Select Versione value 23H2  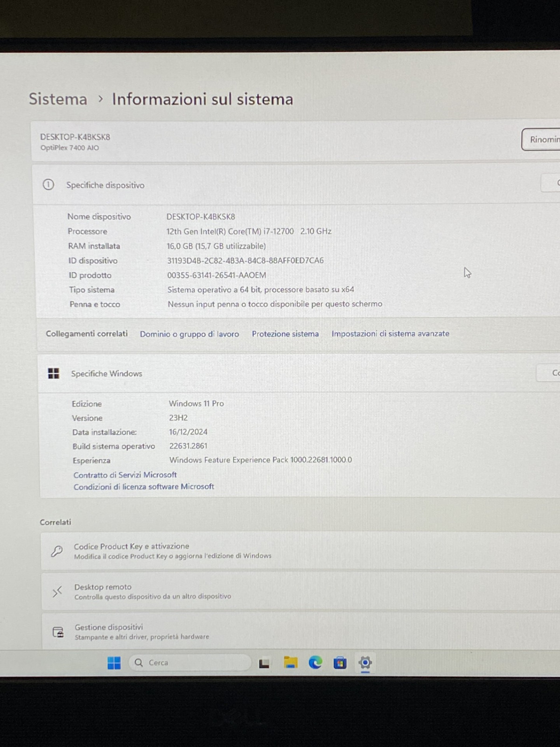coord(178,418)
